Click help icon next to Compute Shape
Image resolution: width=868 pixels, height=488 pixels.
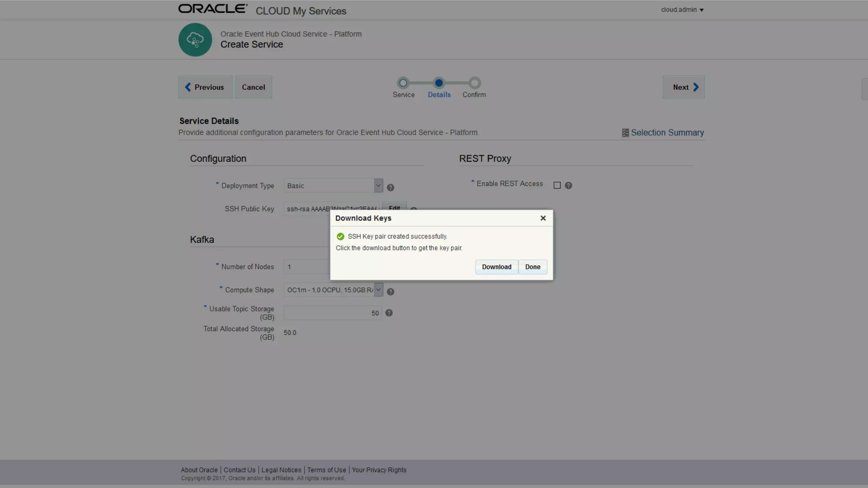click(x=390, y=292)
